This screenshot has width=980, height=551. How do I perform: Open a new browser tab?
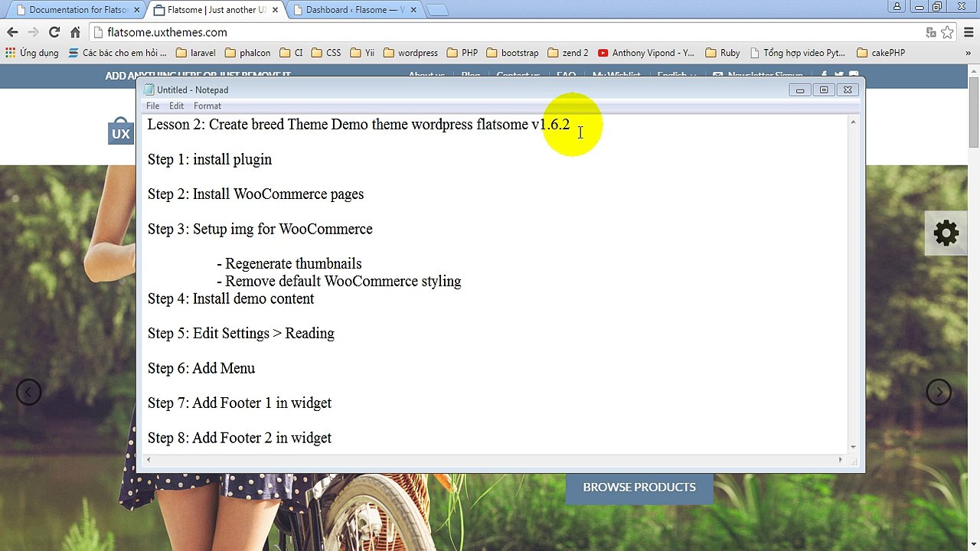tap(436, 10)
